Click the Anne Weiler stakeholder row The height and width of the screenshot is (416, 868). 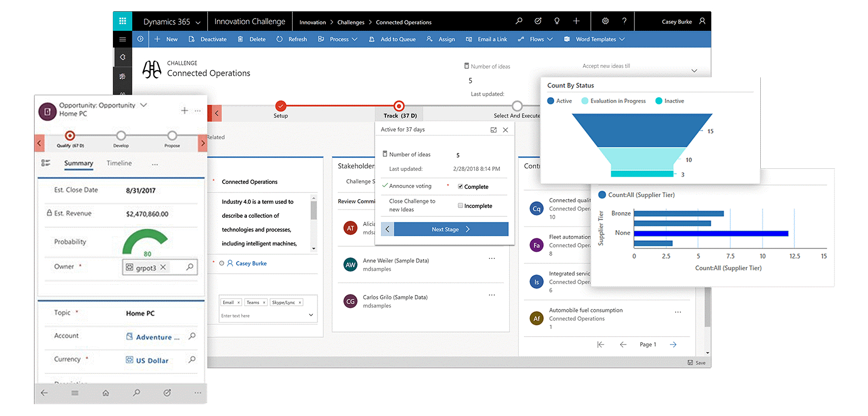421,265
